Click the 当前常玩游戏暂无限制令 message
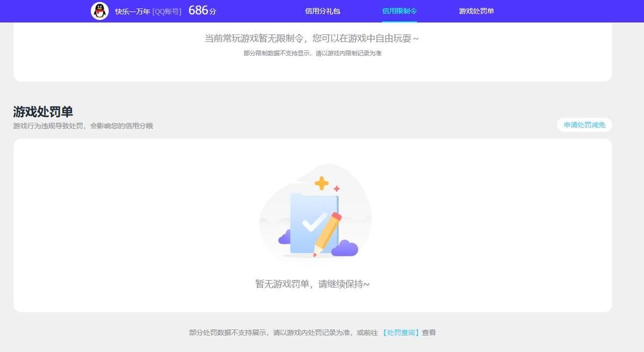 point(312,39)
